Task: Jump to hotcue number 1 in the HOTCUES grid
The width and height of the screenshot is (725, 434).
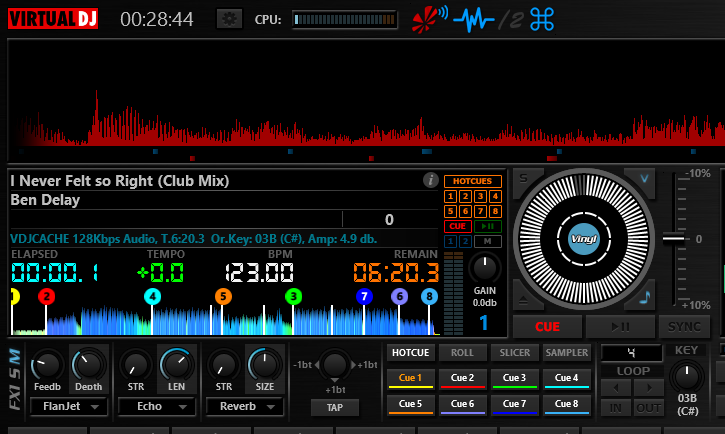Action: pyautogui.click(x=450, y=196)
